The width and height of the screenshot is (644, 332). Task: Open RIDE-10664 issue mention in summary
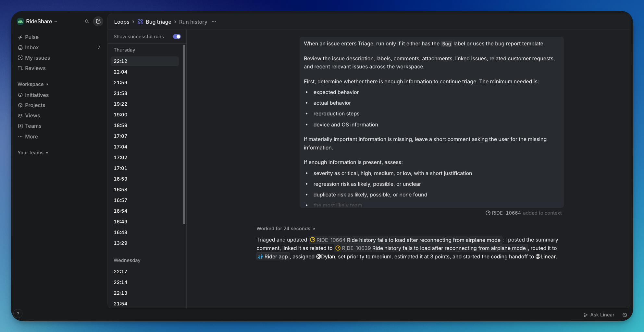pos(405,240)
